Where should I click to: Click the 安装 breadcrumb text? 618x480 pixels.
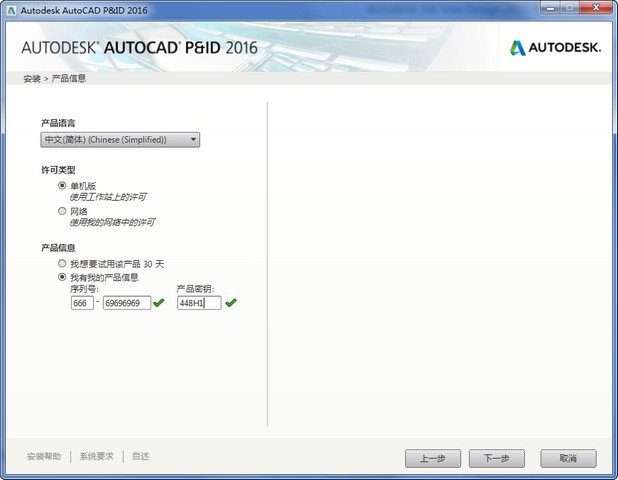point(32,78)
